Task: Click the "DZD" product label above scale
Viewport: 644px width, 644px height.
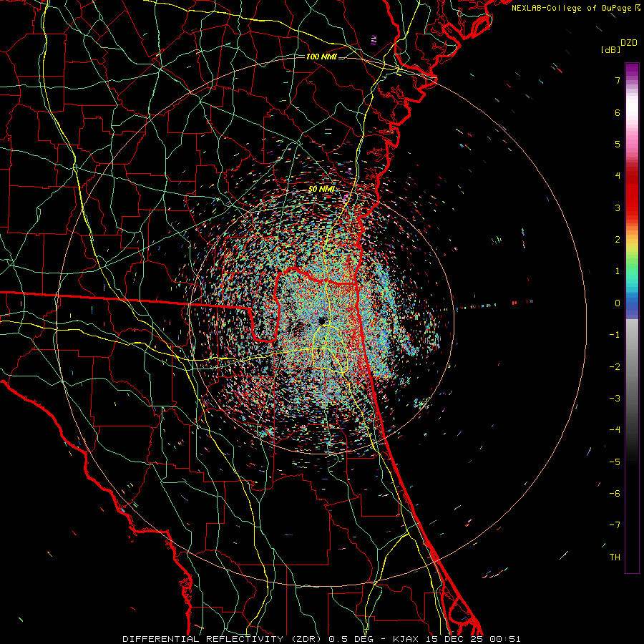Action: pyautogui.click(x=629, y=43)
